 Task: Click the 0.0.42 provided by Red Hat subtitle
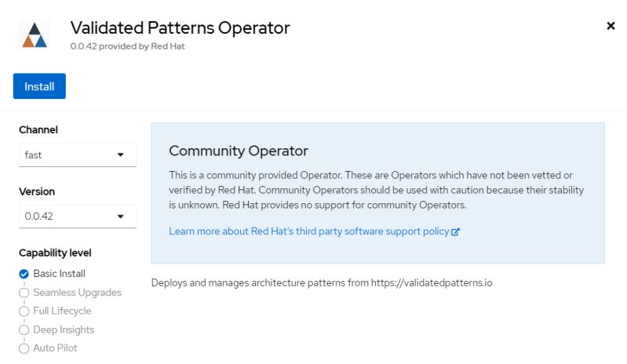[x=128, y=46]
